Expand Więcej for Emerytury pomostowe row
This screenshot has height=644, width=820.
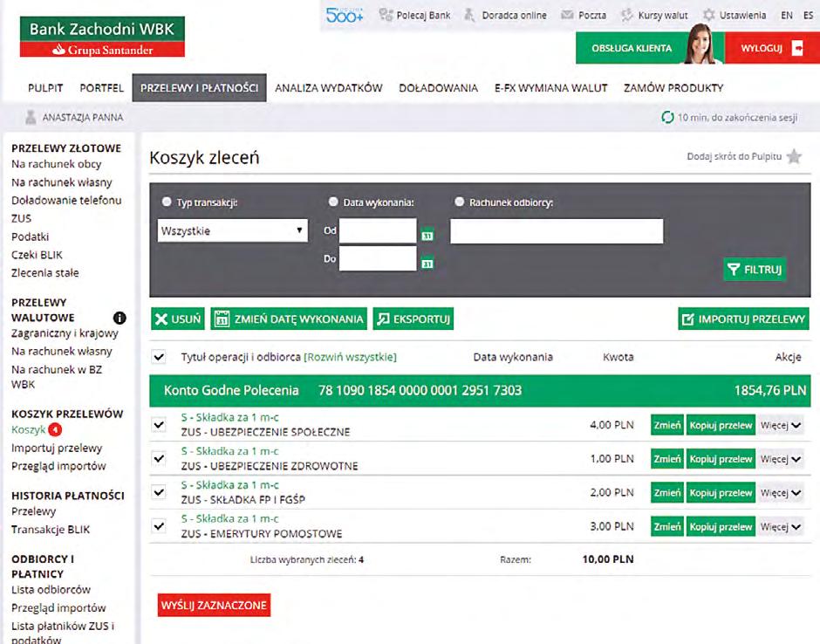[781, 527]
